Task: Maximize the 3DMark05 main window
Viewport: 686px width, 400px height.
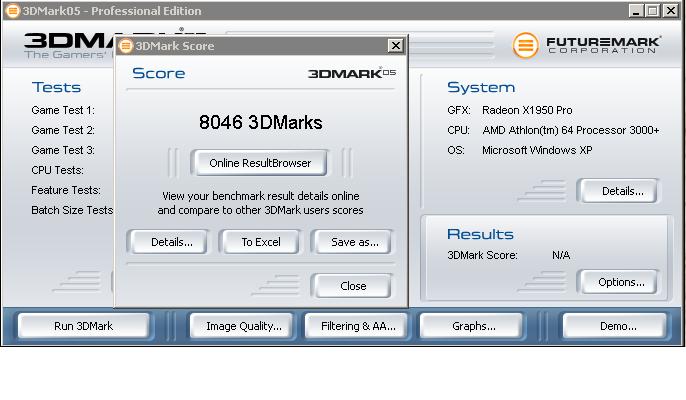Action: point(653,11)
